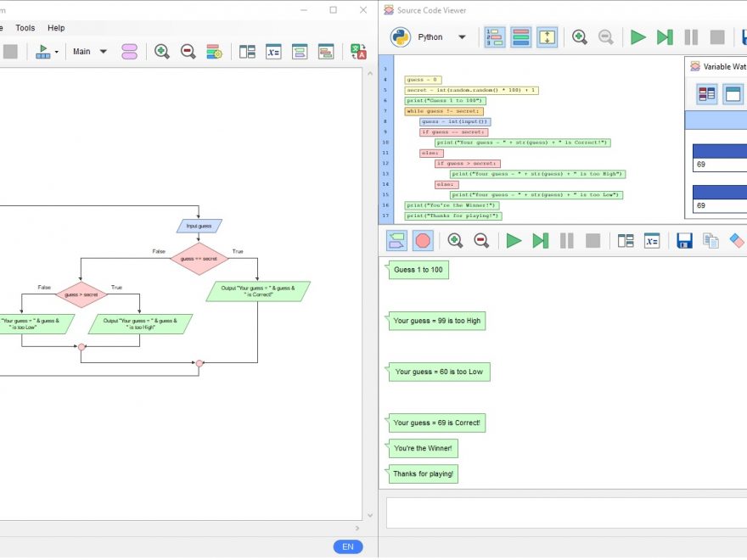Run code with Source Code Viewer play button
The width and height of the screenshot is (747, 560).
637,37
